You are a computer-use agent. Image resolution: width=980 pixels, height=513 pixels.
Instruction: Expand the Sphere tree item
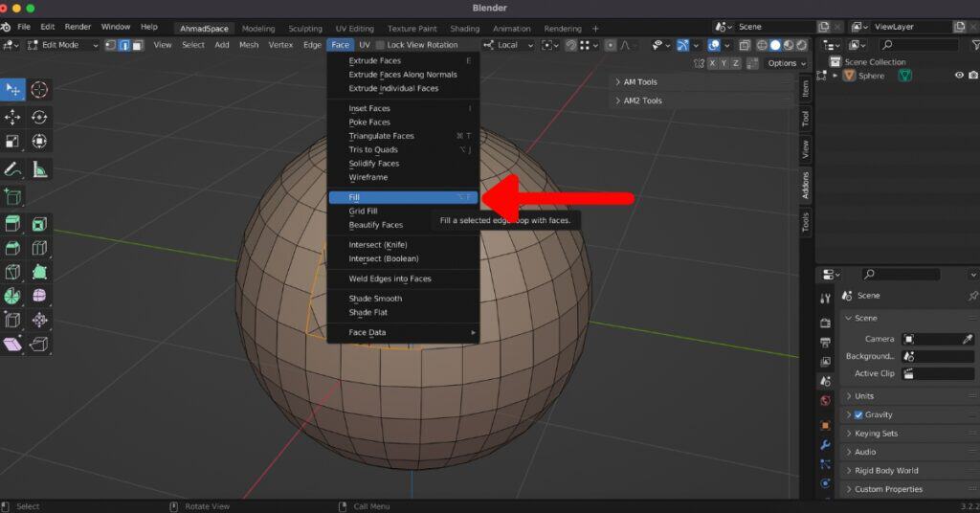pos(835,76)
